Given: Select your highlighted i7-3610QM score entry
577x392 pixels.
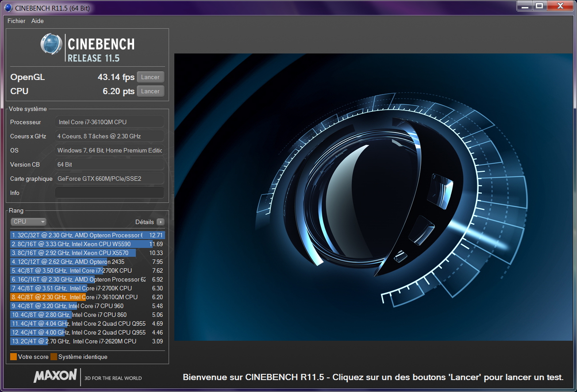Looking at the screenshot, I should (84, 297).
